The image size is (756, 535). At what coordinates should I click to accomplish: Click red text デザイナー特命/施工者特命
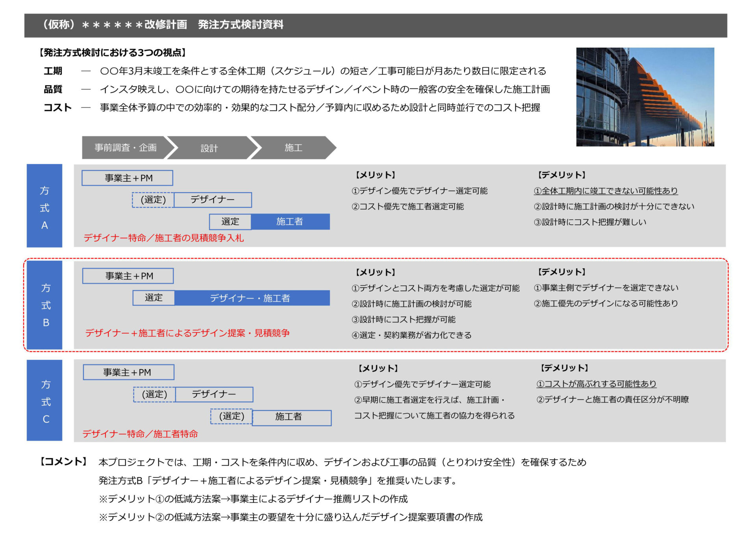tap(140, 434)
